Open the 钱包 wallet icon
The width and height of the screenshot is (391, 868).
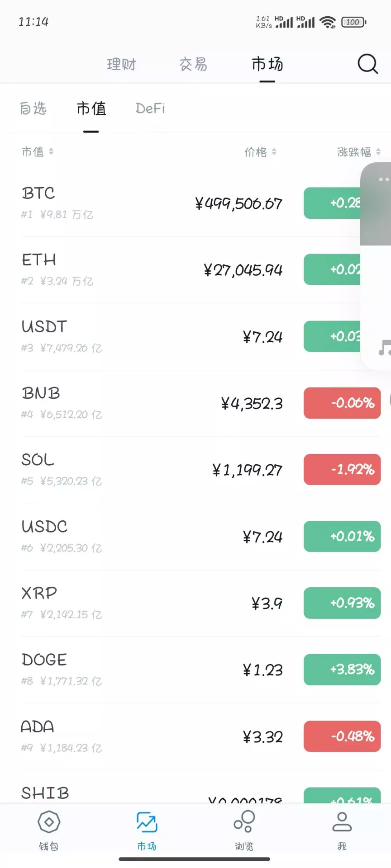coord(49,822)
